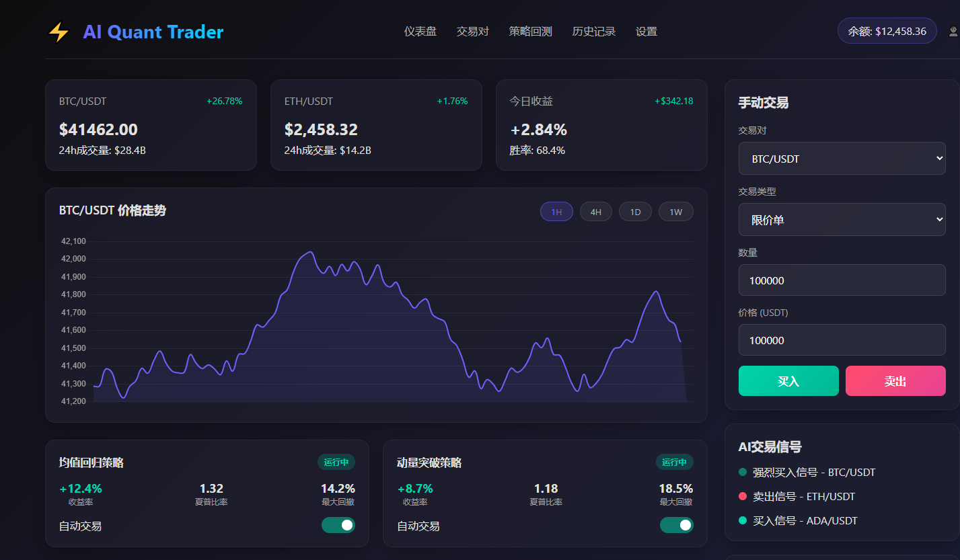Image resolution: width=960 pixels, height=560 pixels.
Task: Open the 交易对 dropdown showing BTC/USDT
Action: 842,158
